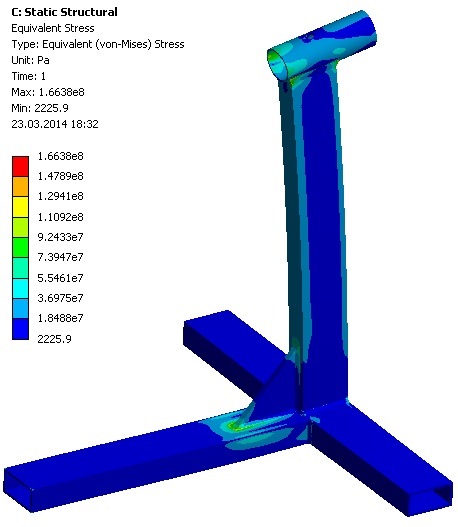The height and width of the screenshot is (527, 458).
Task: Click the bottom legend value 2225.9
Action: [x=54, y=339]
